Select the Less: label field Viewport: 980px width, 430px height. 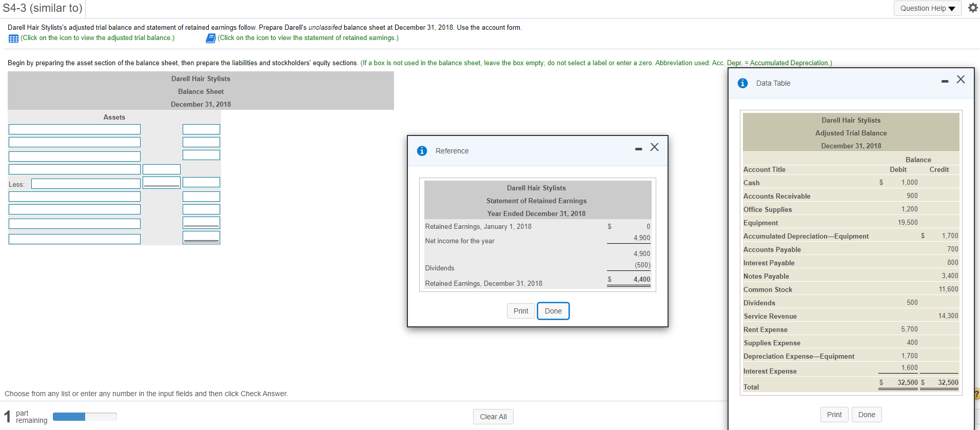coord(86,184)
